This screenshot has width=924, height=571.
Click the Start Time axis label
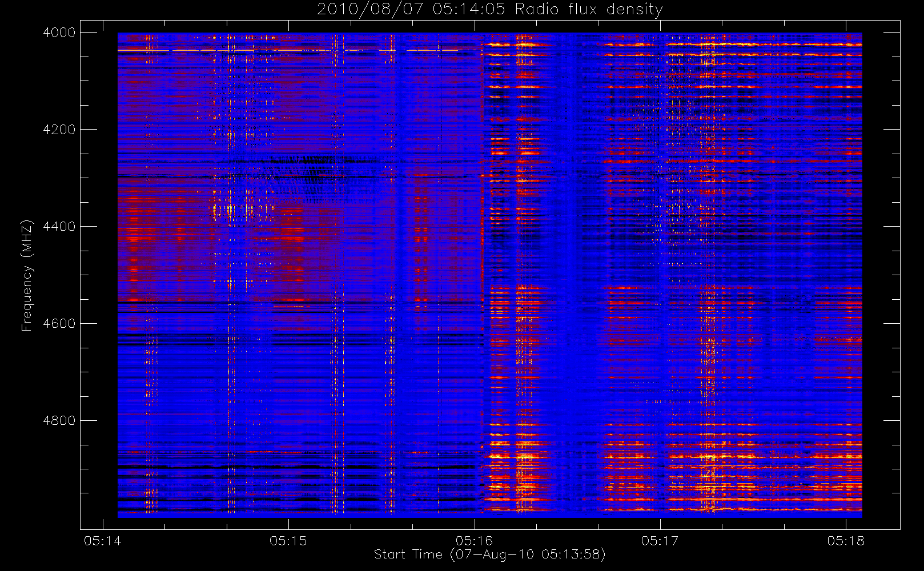click(489, 554)
